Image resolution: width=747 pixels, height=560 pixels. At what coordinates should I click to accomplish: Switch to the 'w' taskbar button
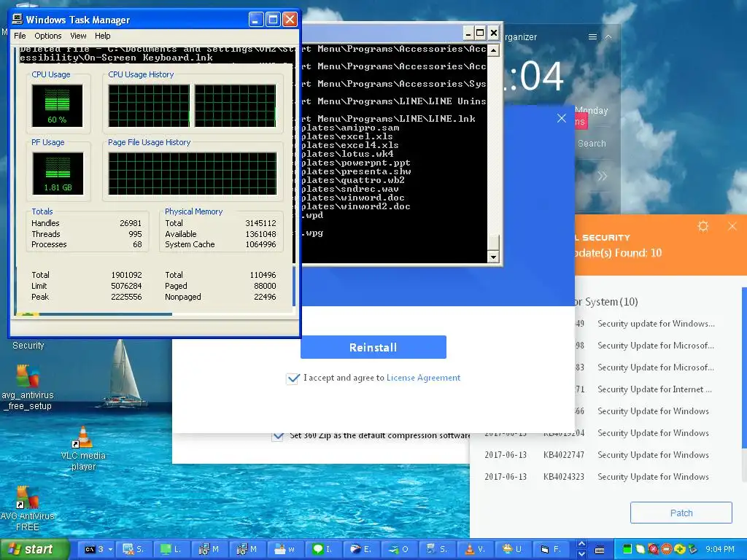click(285, 550)
